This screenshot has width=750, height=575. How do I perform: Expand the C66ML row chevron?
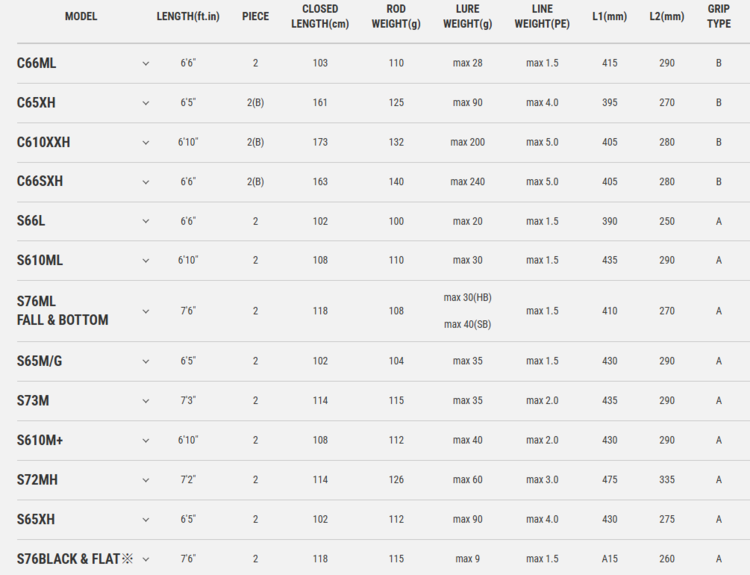(x=145, y=63)
